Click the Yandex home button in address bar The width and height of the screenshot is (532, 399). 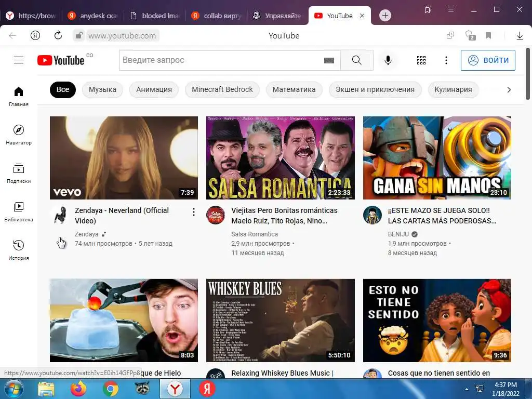pos(35,35)
